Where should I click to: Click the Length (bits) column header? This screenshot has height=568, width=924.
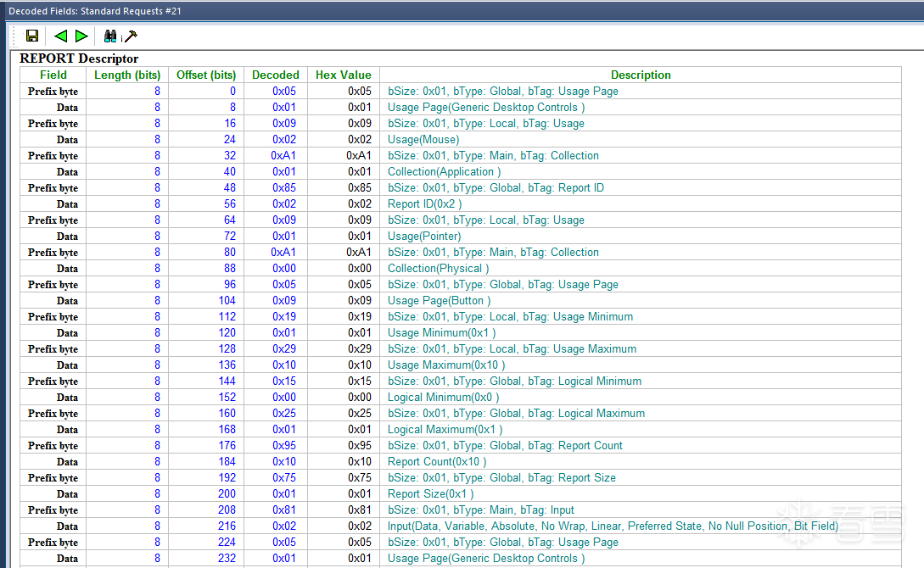[127, 75]
